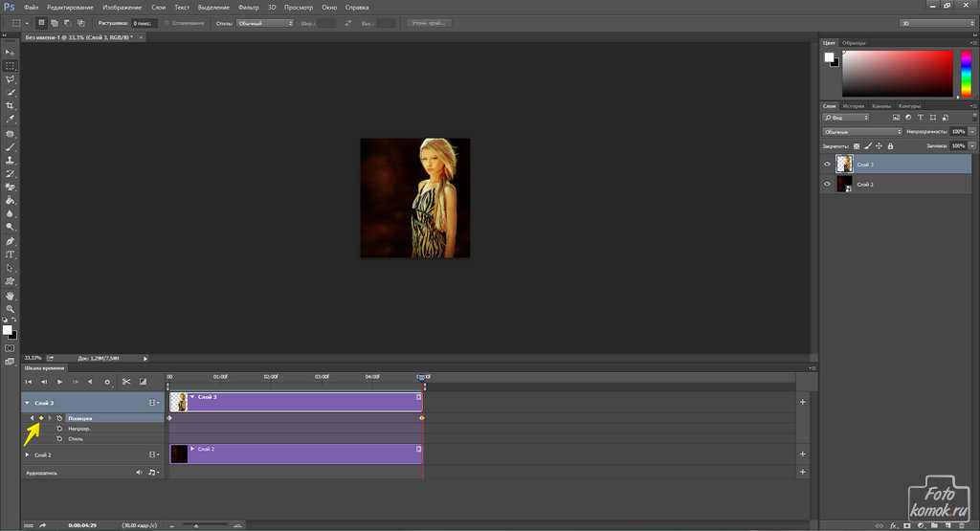Open the Стиль dropdown in options bar
Viewport: 980px width, 531px height.
click(x=264, y=22)
